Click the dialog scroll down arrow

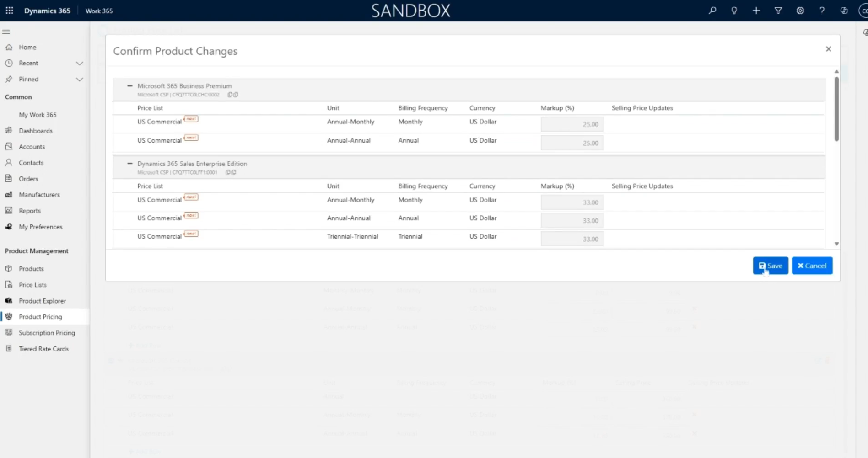(x=836, y=244)
